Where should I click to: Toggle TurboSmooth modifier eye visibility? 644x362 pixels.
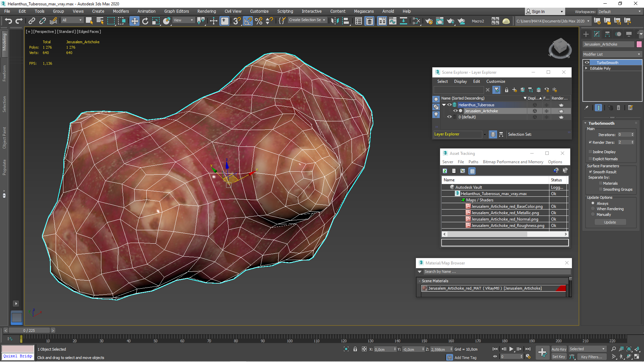(587, 62)
